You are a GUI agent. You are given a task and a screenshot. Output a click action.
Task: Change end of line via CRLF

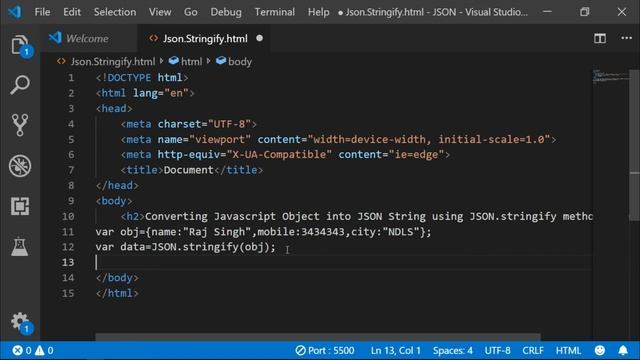tap(533, 350)
